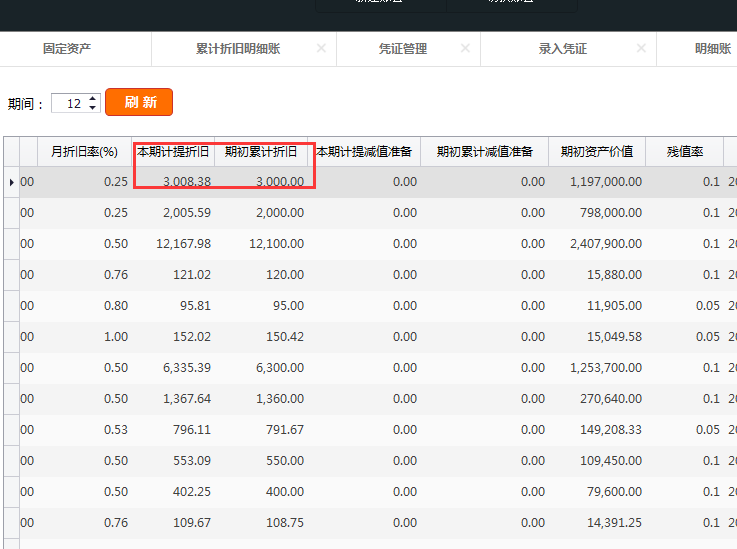Viewport: 737px width, 549px height.
Task: Close the 录入凭证 tab
Action: click(x=641, y=48)
